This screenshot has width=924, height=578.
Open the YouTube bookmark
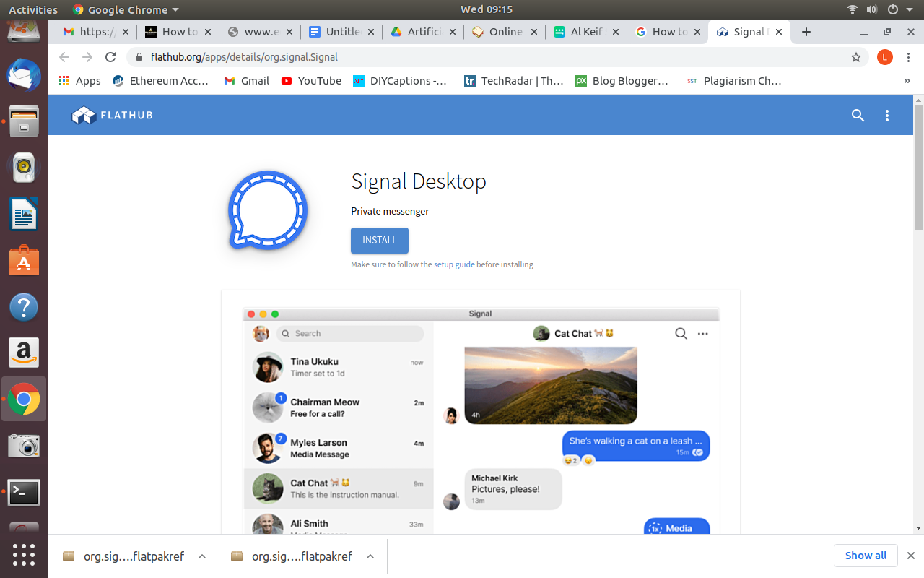pyautogui.click(x=311, y=81)
